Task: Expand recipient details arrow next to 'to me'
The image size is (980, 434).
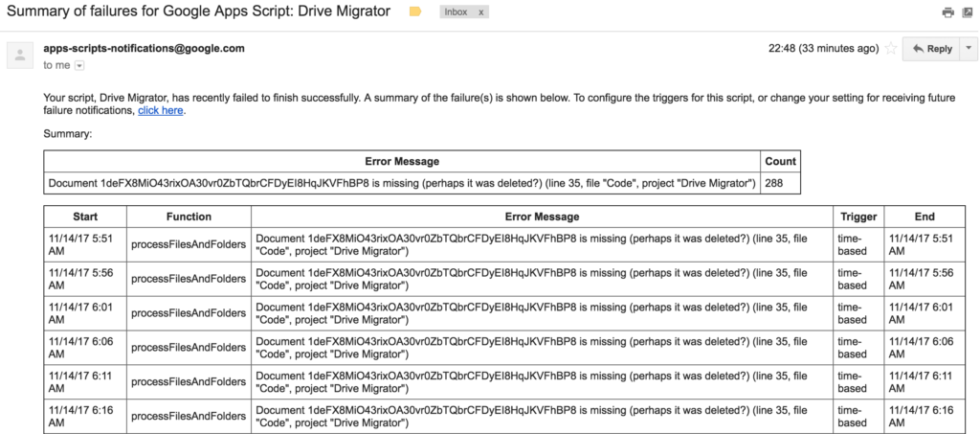Action: [x=79, y=65]
